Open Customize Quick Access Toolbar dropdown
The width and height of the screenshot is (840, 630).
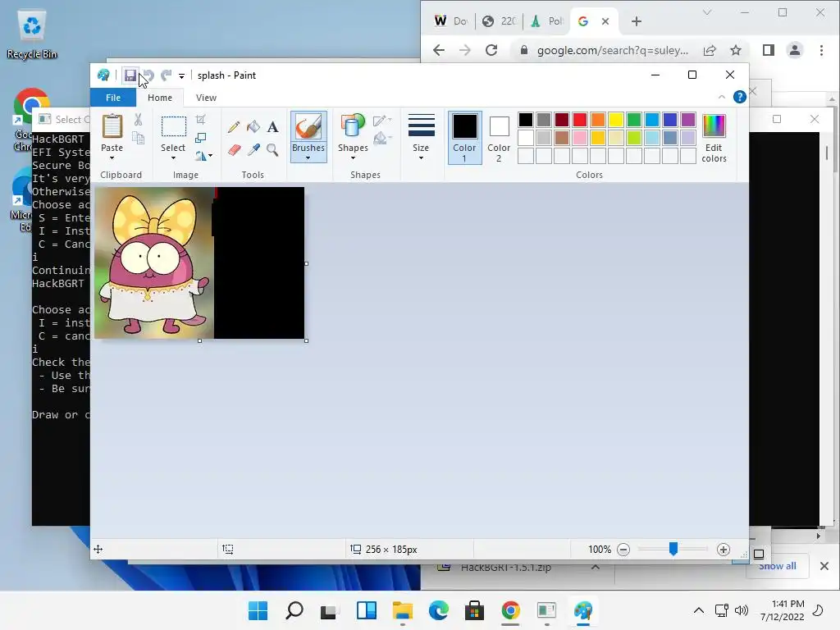tap(181, 76)
